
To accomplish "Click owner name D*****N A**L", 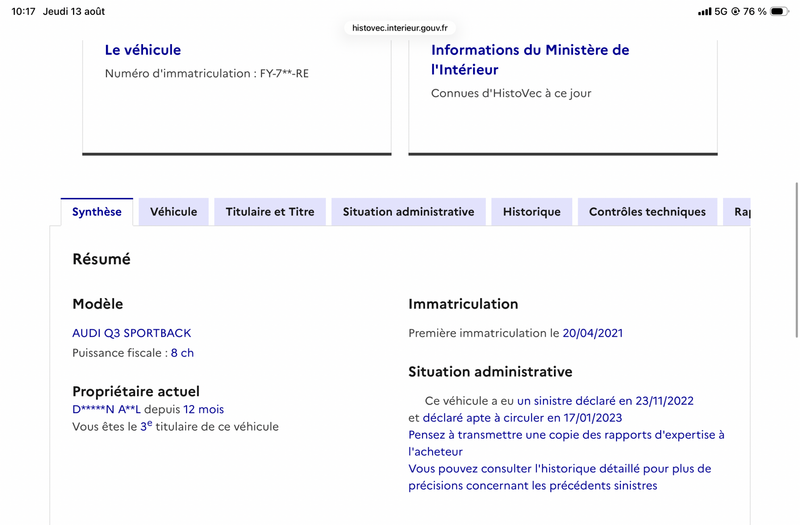I will [x=106, y=409].
